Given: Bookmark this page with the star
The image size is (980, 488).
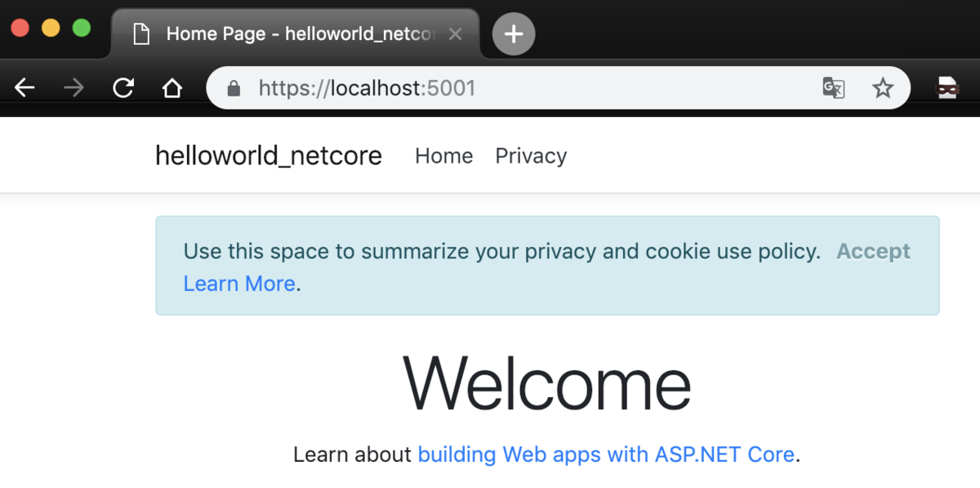Looking at the screenshot, I should pos(883,87).
